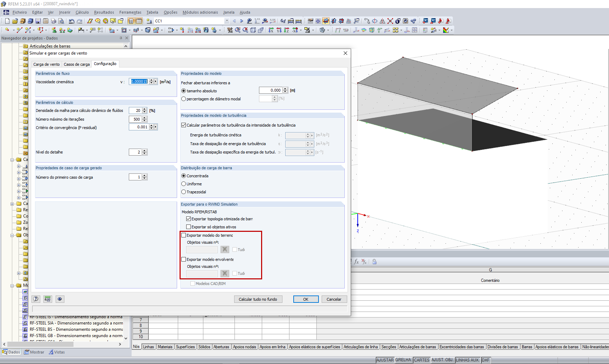
Task: Go to the previous load case arrow
Action: [234, 21]
